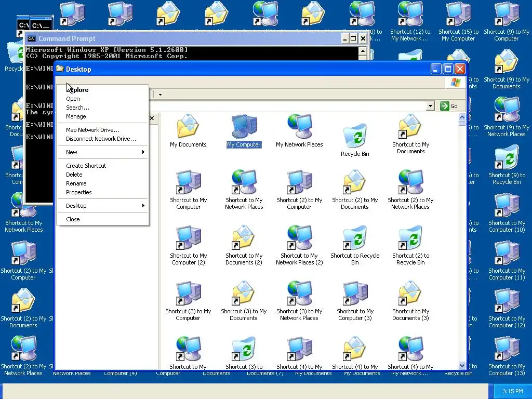Select Shortcut (9) to Recycle Bin desktop icon

507,165
